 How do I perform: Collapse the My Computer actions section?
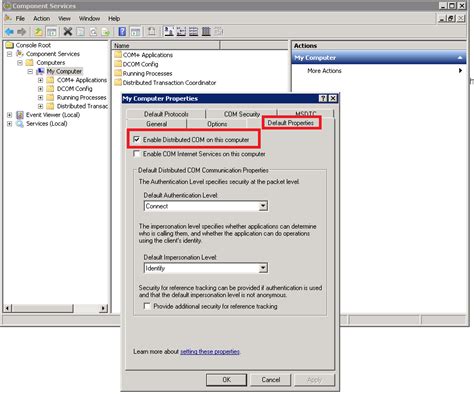click(460, 58)
